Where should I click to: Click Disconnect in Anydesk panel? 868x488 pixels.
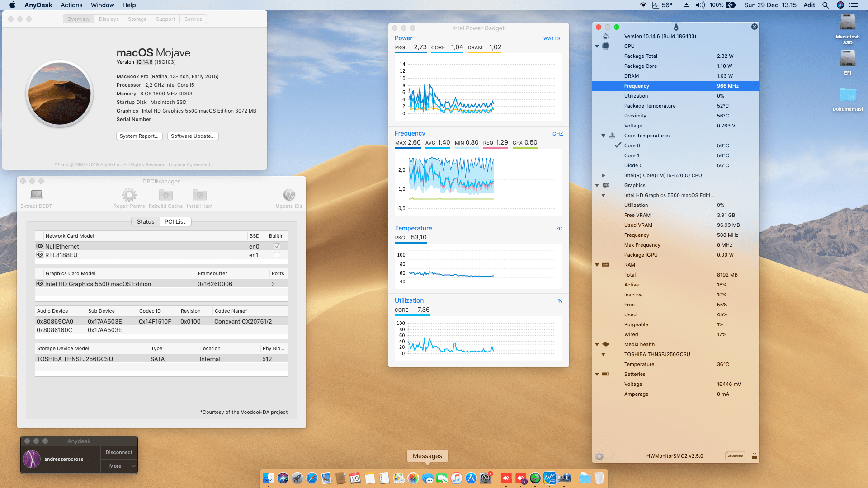119,452
